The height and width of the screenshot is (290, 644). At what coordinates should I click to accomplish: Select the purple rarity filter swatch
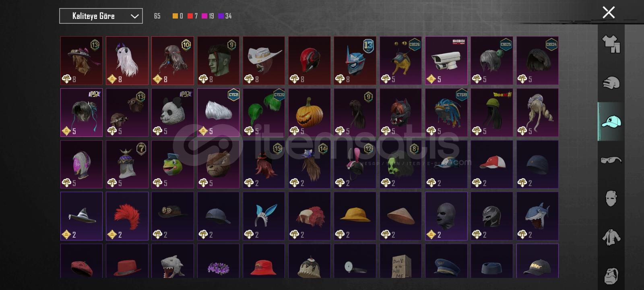click(221, 16)
